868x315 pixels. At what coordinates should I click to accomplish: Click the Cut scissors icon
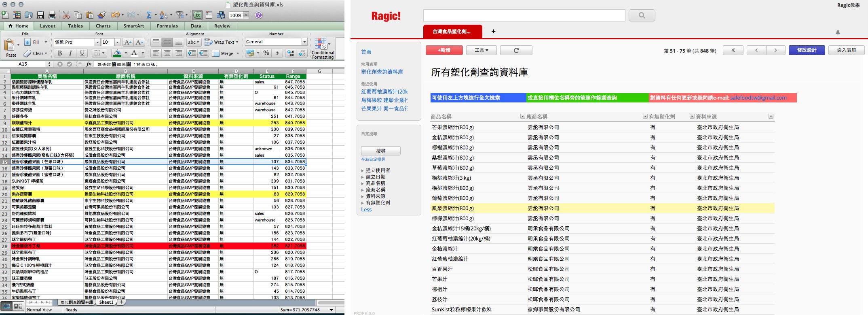point(66,15)
